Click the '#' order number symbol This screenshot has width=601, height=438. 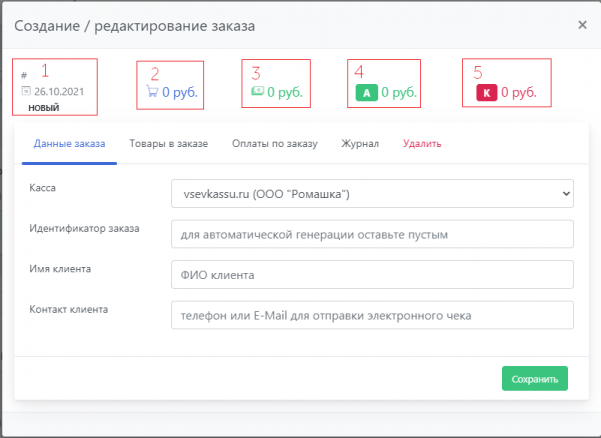point(24,75)
